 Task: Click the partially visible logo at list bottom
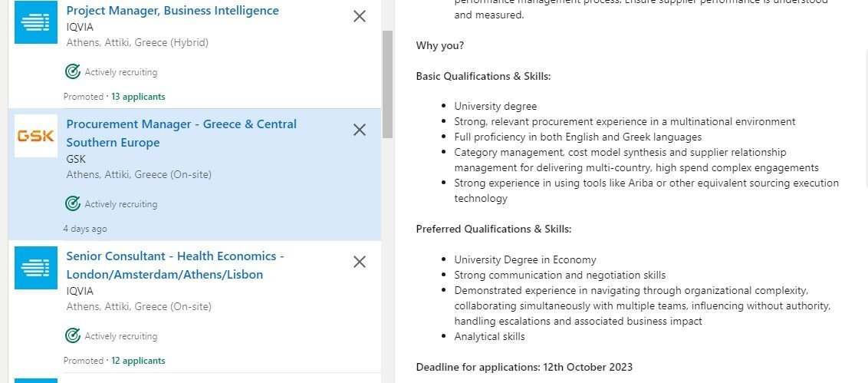36,381
